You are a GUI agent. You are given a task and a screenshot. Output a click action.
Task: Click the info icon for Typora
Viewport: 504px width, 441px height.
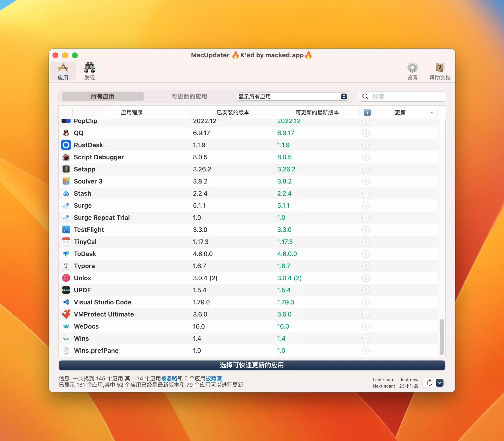(x=366, y=266)
